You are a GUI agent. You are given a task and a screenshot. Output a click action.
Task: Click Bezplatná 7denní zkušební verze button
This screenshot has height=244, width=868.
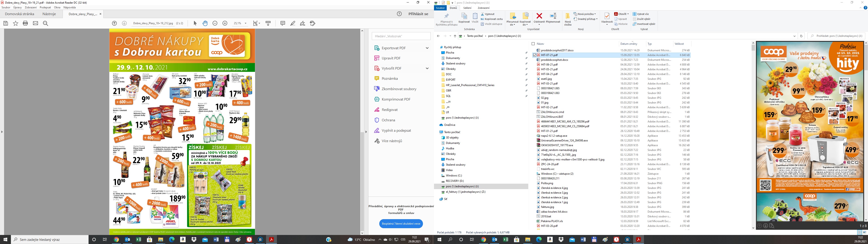coord(401,224)
